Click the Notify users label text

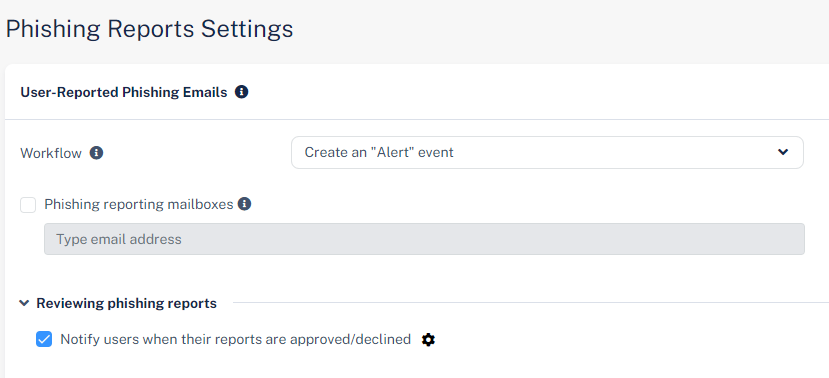point(235,339)
